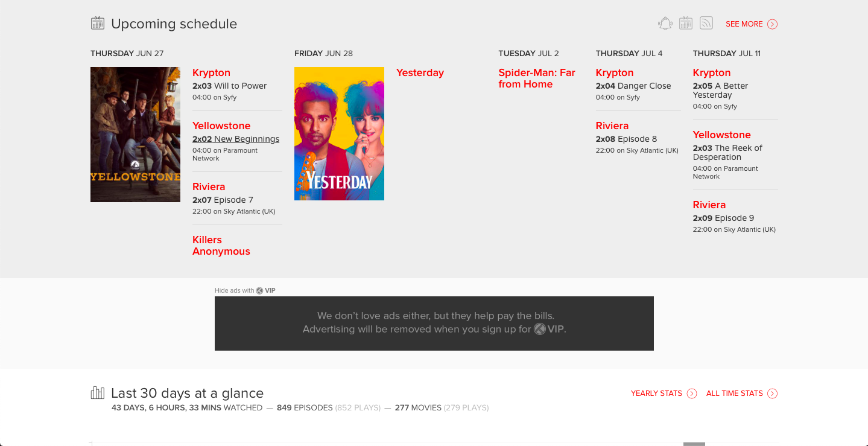
Task: Click the circled arrow beside SEE MORE
Action: pos(773,24)
